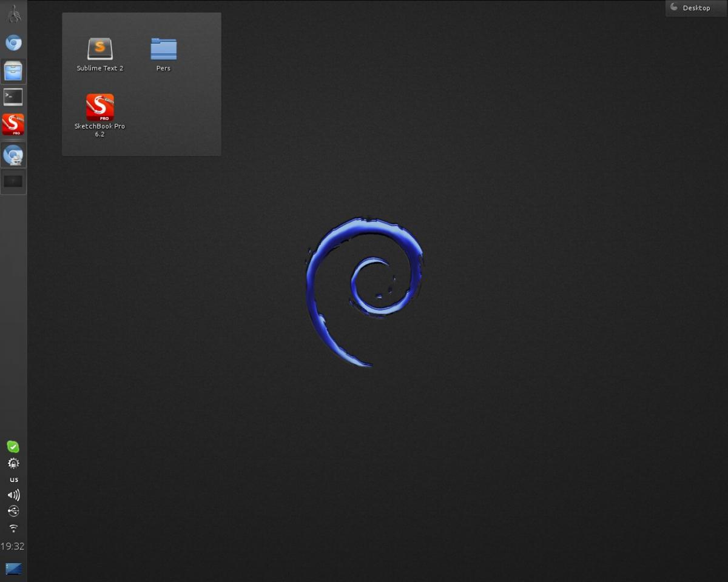Open the terminal from the panel
728x582 pixels.
tap(13, 97)
